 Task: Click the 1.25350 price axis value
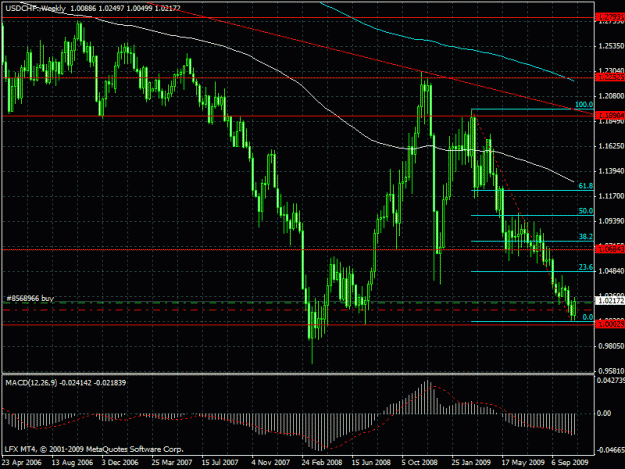[611, 46]
